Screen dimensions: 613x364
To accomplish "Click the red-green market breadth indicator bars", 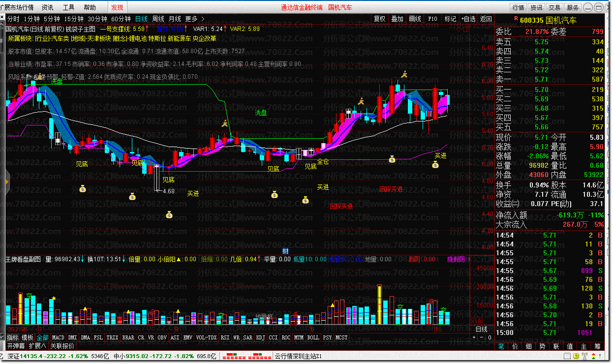I will click(x=247, y=356).
